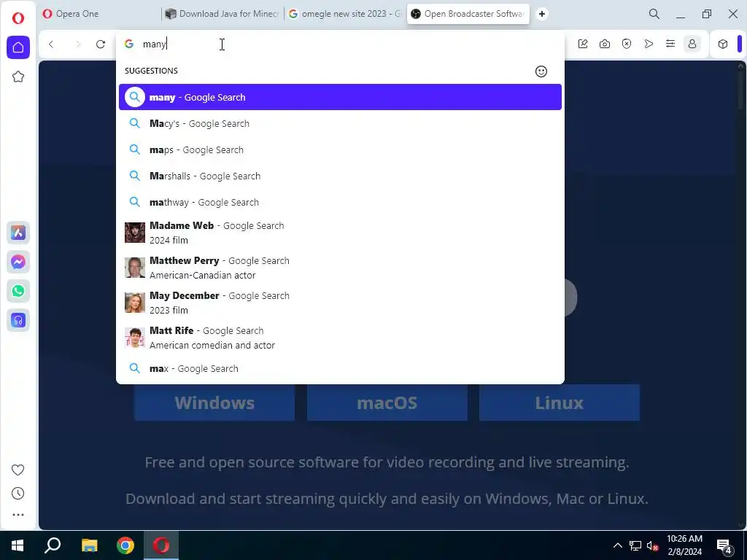Open the edit/pinboard icon in toolbar

(x=583, y=44)
